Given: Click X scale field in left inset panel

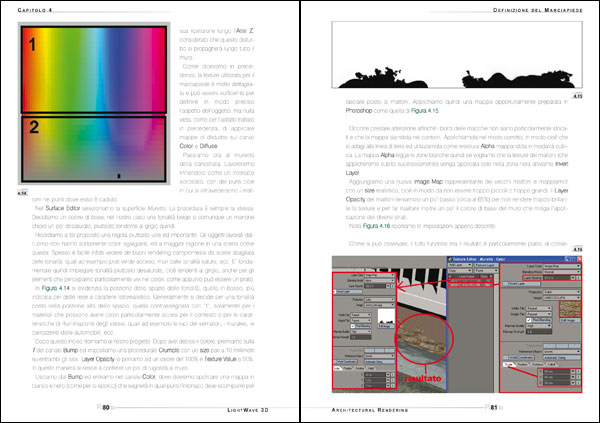Looking at the screenshot, I should point(375,375).
